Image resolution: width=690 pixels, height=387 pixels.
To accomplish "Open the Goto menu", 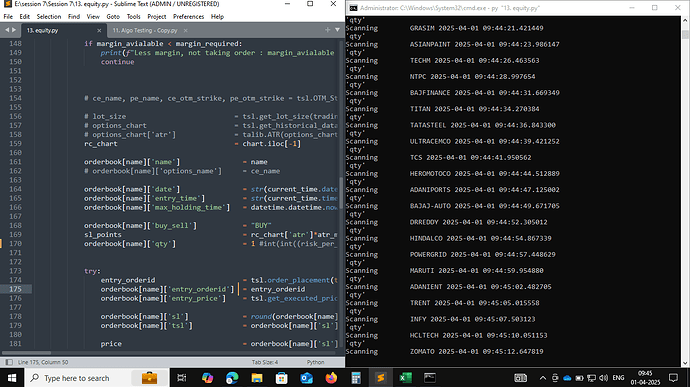I will [113, 17].
